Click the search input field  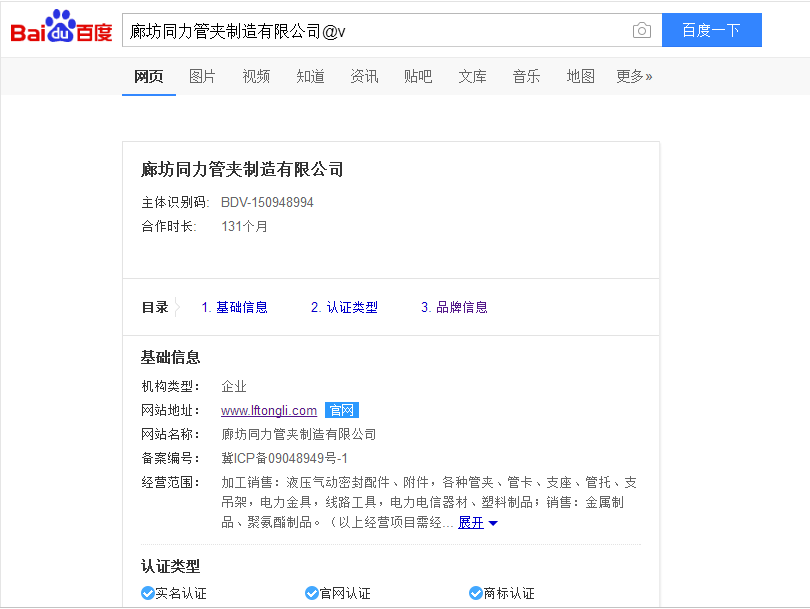(x=375, y=31)
